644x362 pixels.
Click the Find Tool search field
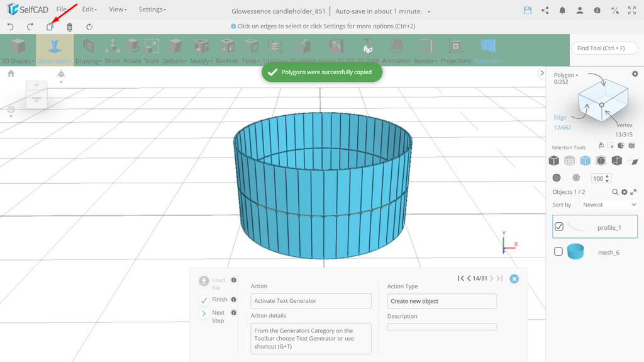point(604,48)
